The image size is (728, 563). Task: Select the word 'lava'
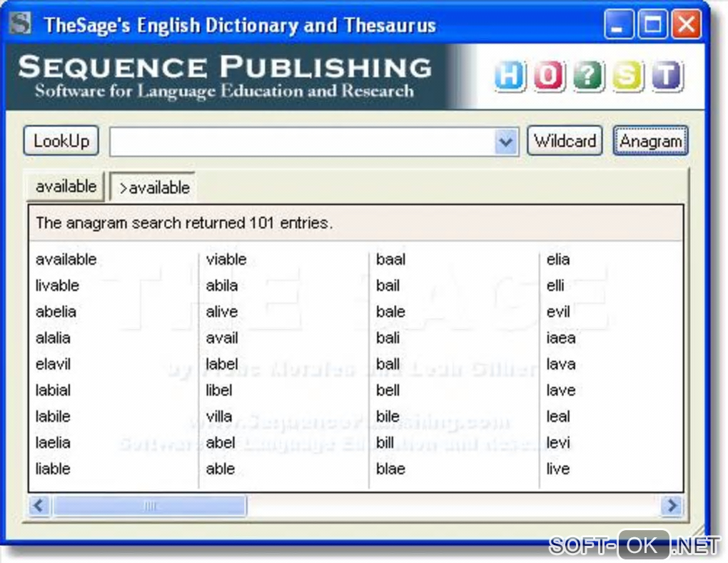(x=561, y=364)
